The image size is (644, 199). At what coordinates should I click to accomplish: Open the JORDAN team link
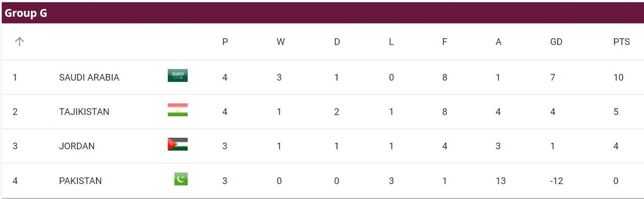point(76,146)
